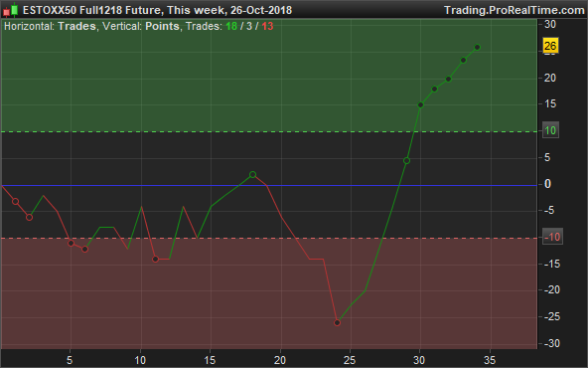The width and height of the screenshot is (588, 368).
Task: Click the first red hollow marker at trade 1
Action: click(15, 202)
